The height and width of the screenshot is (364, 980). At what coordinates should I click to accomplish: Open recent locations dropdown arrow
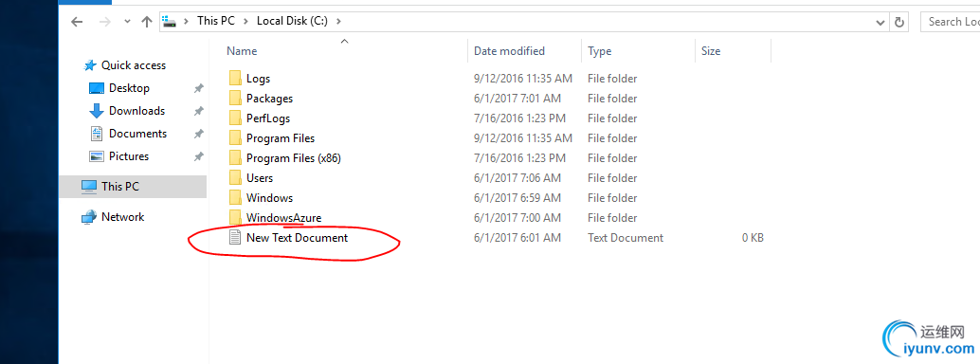(128, 22)
